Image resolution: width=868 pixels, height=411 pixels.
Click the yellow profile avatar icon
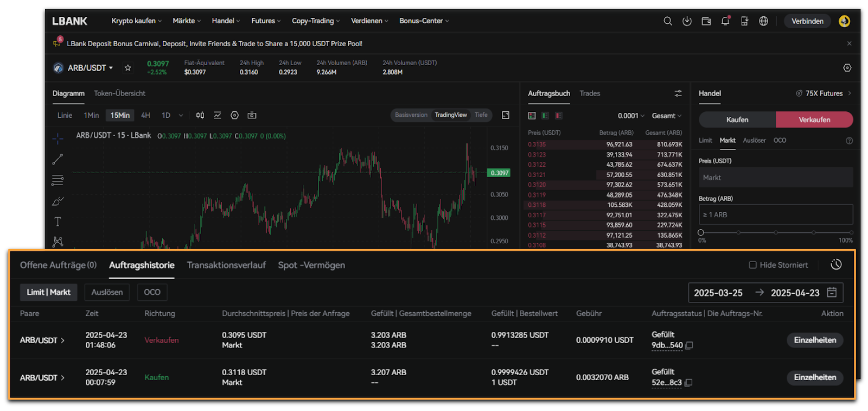[x=844, y=21]
